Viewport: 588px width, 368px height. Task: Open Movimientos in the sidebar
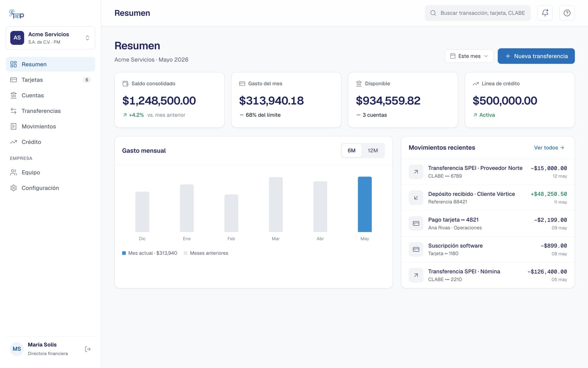tap(50, 126)
